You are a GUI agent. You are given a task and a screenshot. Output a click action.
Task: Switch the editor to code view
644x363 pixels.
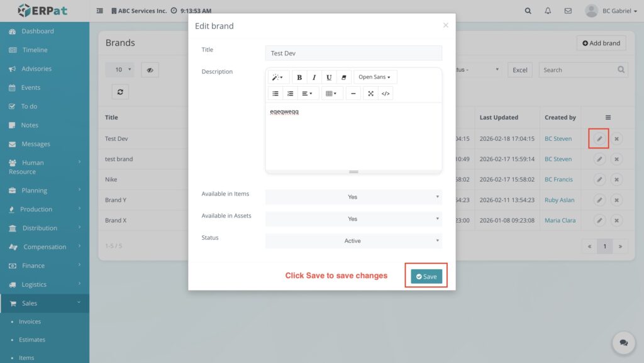tap(386, 94)
